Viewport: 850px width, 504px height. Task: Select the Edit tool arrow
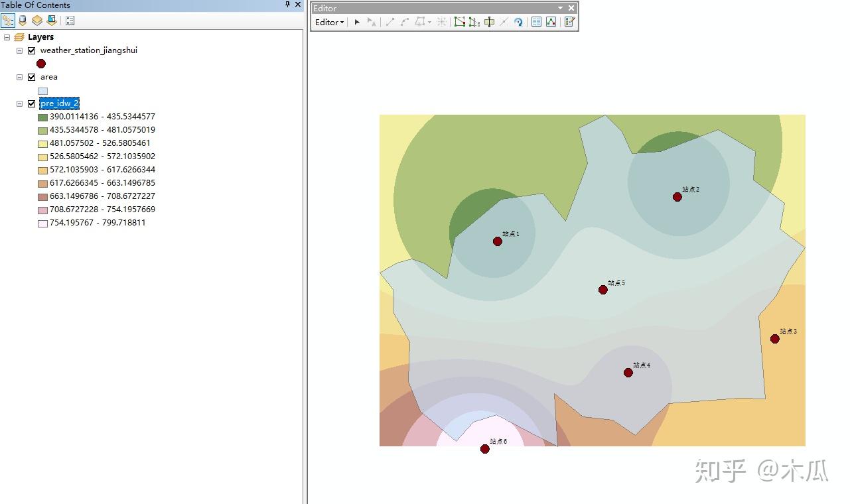(x=357, y=22)
